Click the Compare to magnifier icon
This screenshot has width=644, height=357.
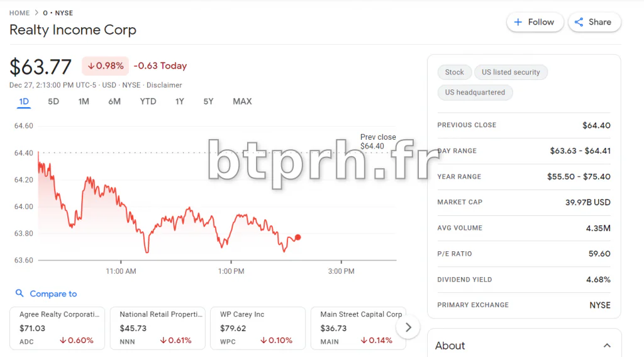[x=19, y=293]
